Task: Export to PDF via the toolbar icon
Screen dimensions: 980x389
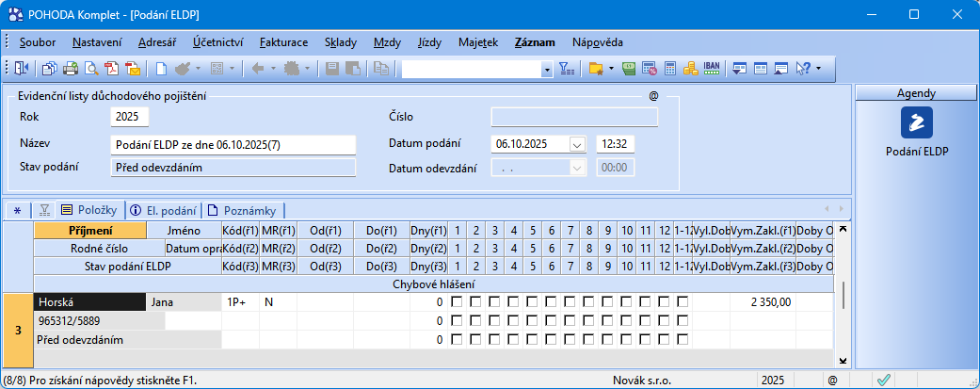Action: [112, 68]
